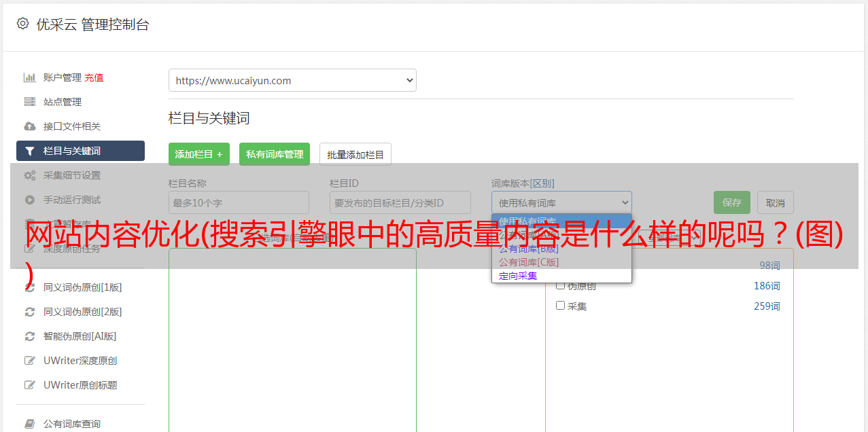The image size is (868, 432).
Task: Click the refresh icon beside 同义词伪原创[1版]
Action: [x=29, y=287]
